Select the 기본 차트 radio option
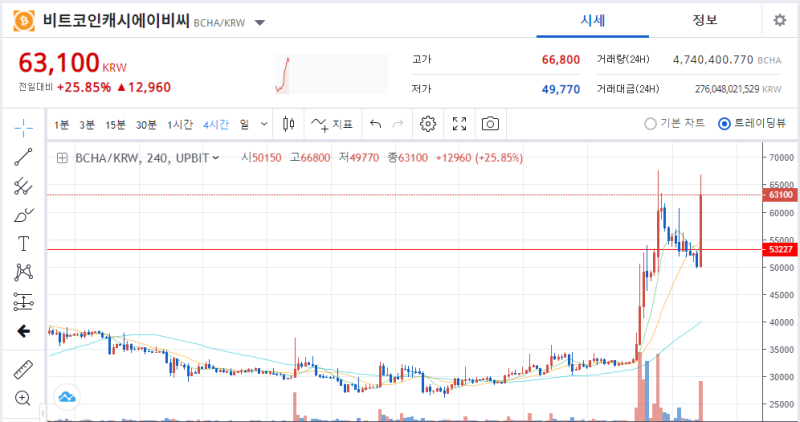Viewport: 800px width, 422px height. (674, 123)
